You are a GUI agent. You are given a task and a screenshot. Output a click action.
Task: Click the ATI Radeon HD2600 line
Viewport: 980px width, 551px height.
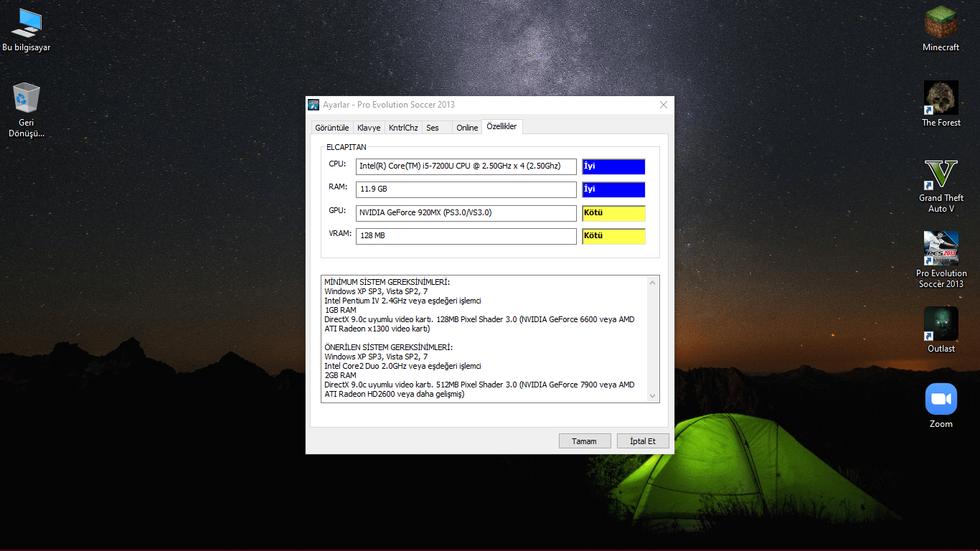pos(395,394)
